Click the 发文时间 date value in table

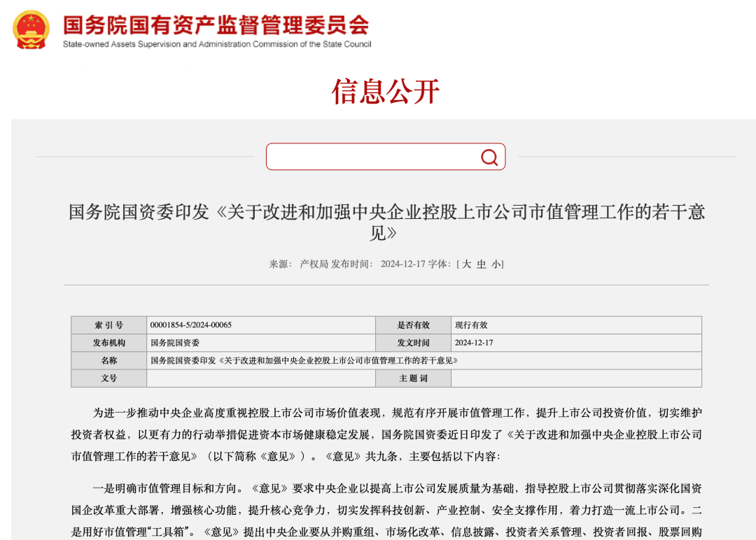pyautogui.click(x=474, y=343)
